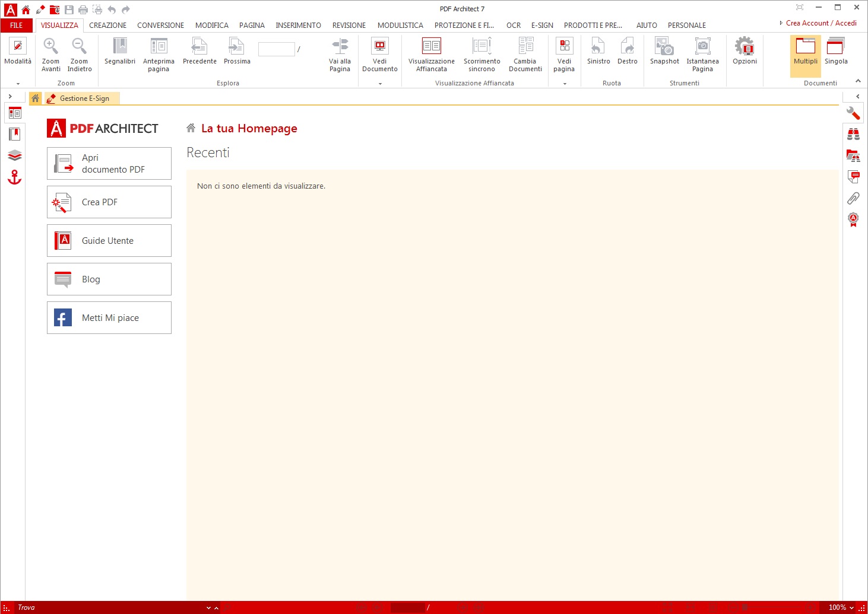
Task: Open paperclip attachments panel on right sidebar
Action: (x=853, y=198)
